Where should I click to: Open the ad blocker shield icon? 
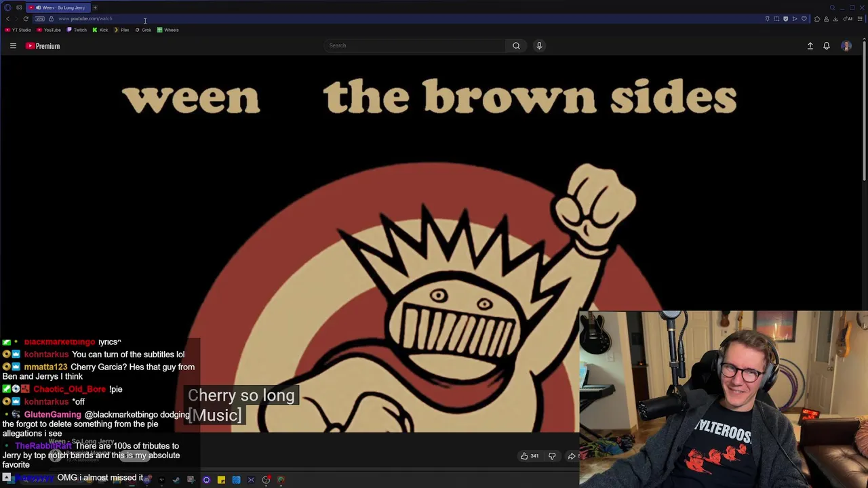coord(786,19)
